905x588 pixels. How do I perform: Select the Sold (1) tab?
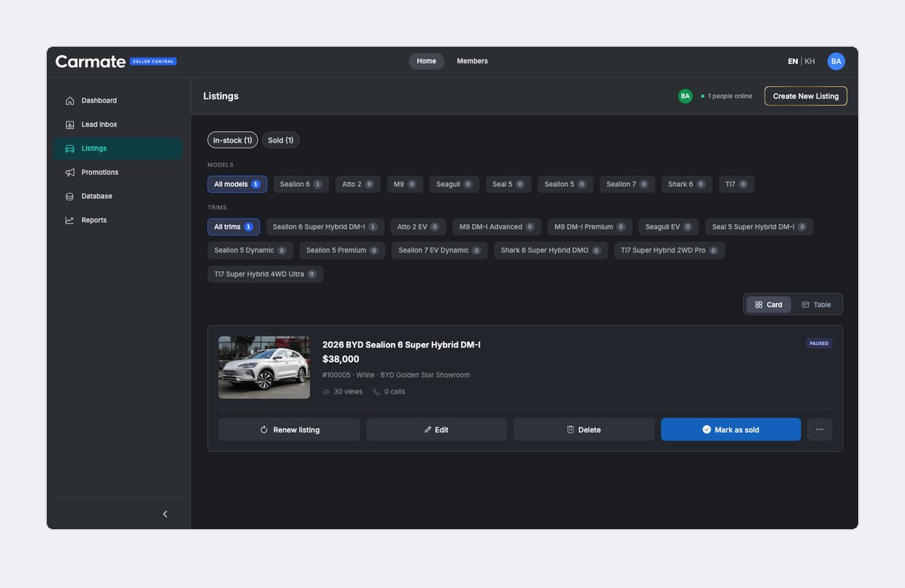click(x=281, y=140)
